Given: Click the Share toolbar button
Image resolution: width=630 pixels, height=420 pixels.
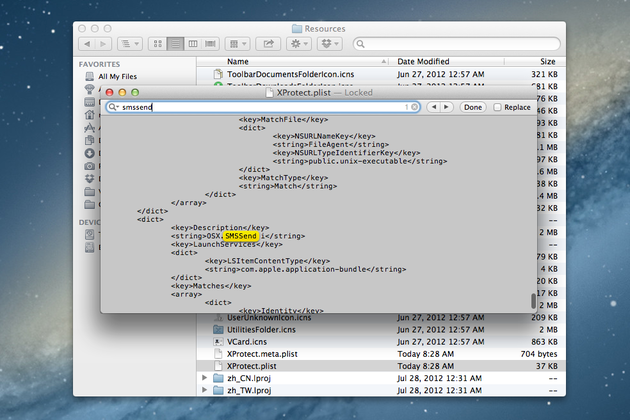Looking at the screenshot, I should pyautogui.click(x=268, y=44).
